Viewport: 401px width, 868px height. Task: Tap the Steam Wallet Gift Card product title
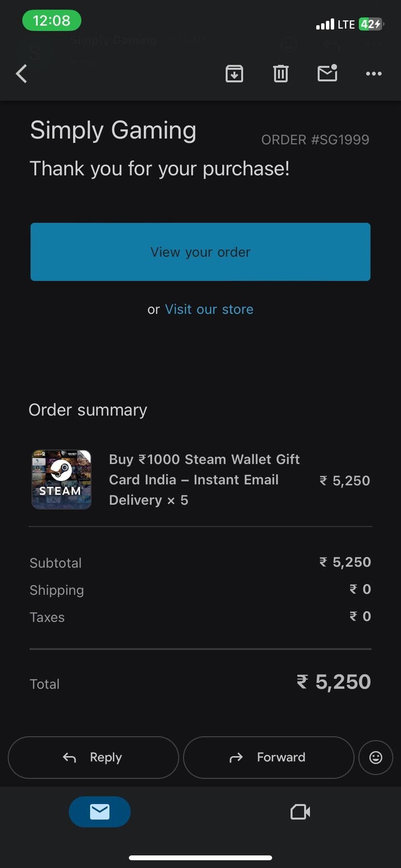(204, 480)
